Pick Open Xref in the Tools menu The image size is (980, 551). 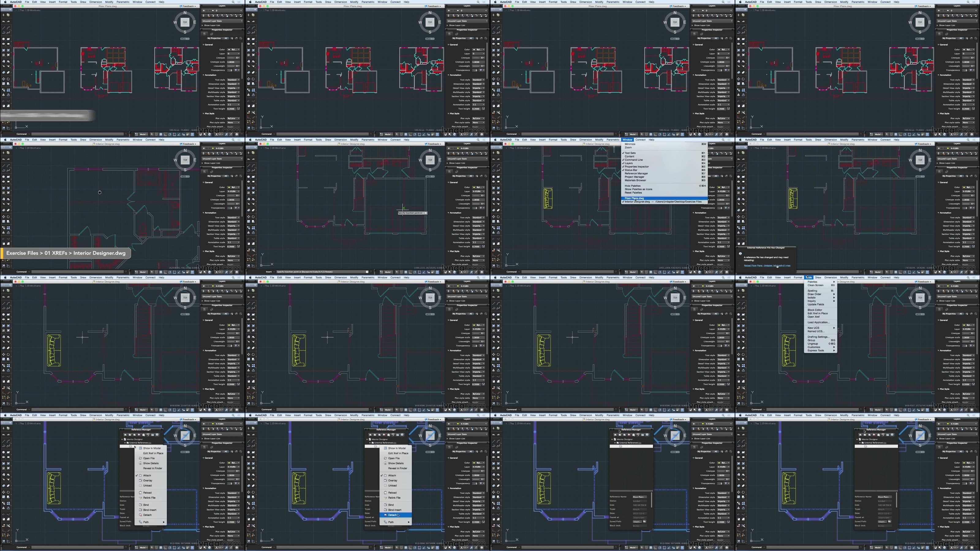pos(813,317)
